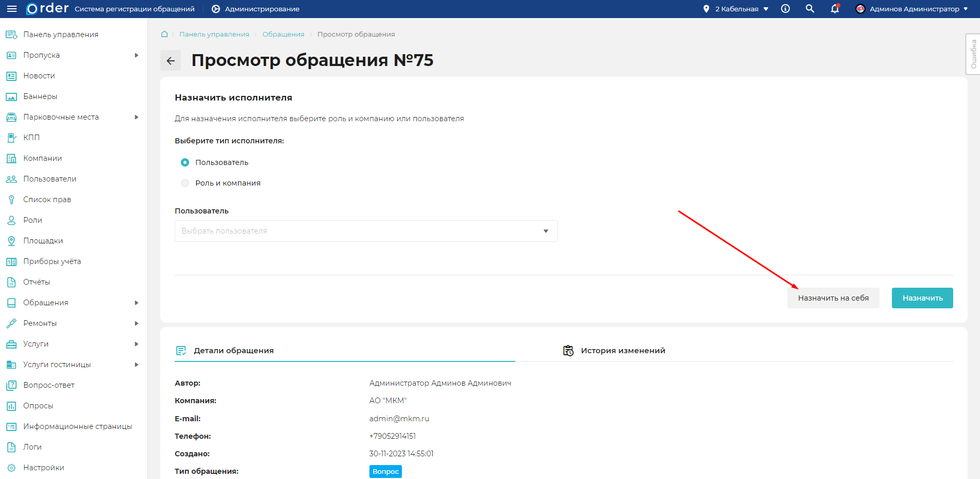Switch to 'История изменений' tab
Screen dimensions: 980x479
coord(622,351)
